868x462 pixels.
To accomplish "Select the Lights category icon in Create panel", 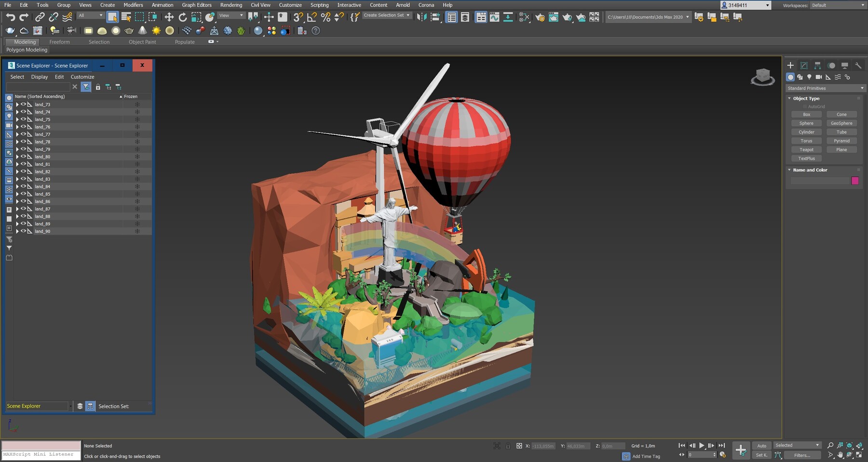I will tap(809, 77).
